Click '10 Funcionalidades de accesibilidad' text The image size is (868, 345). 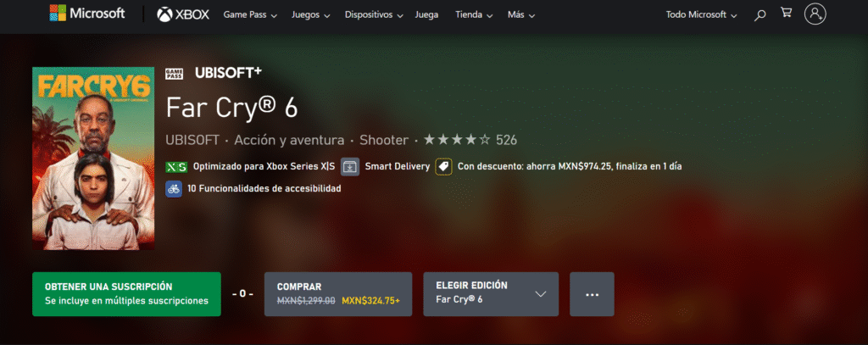(264, 189)
